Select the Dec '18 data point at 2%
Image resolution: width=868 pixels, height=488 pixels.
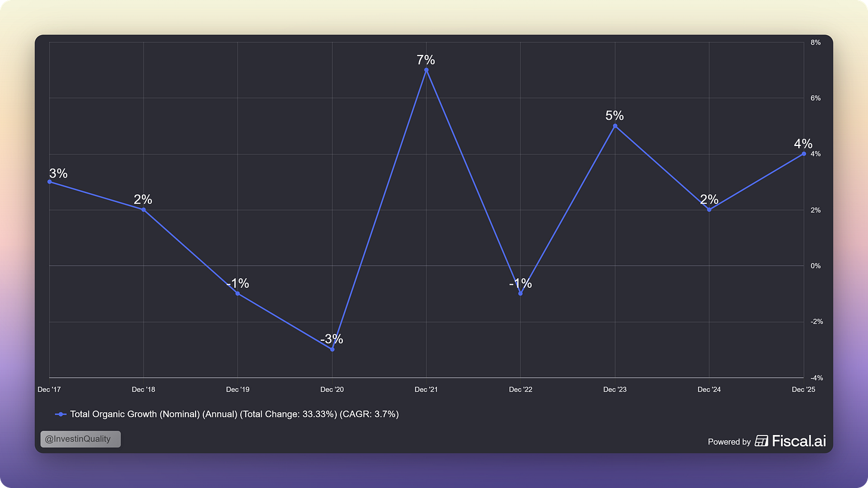coord(144,210)
